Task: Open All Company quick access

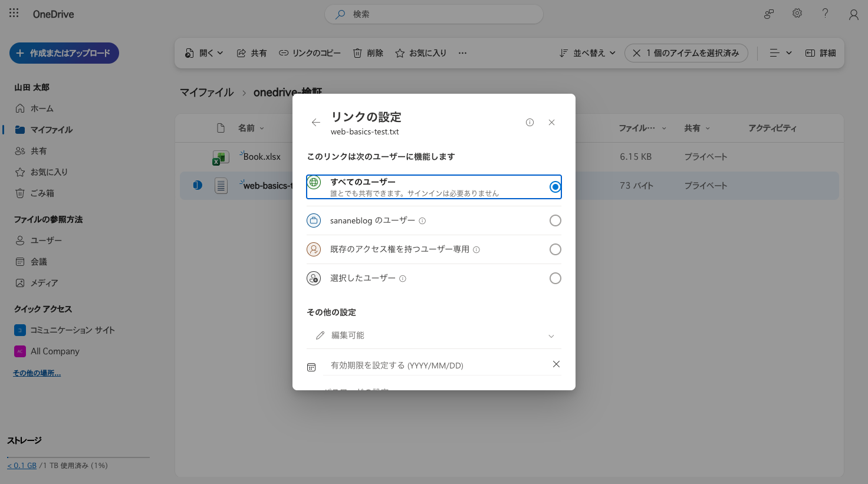Action: [47, 351]
